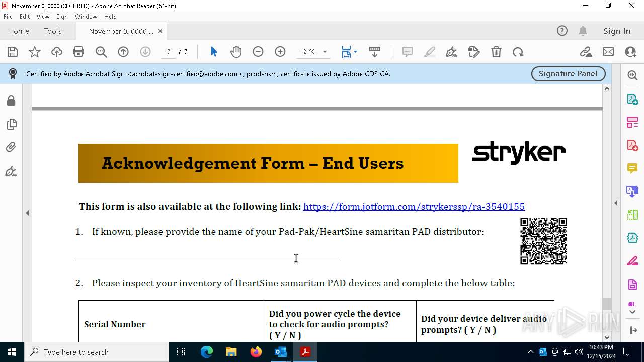The height and width of the screenshot is (362, 644).
Task: Collapse the left navigation pane arrow
Action: (27, 213)
